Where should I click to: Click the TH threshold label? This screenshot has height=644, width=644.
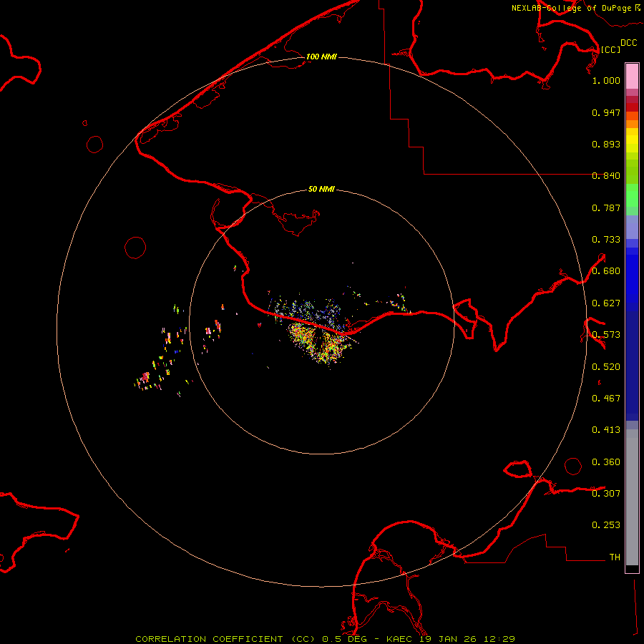point(614,557)
